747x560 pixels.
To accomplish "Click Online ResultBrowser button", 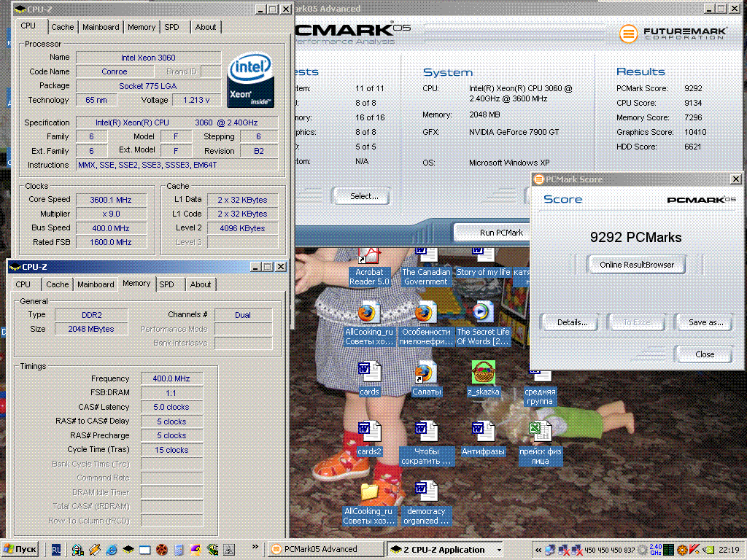I will click(636, 265).
